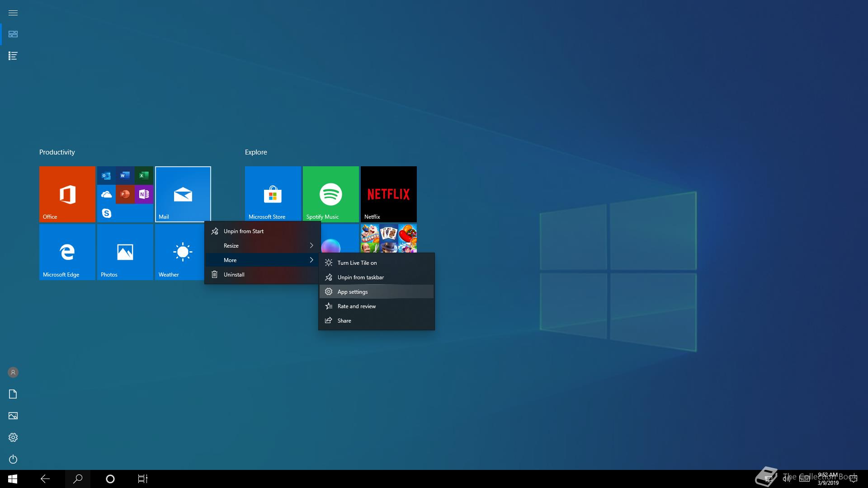The width and height of the screenshot is (868, 488).
Task: Open the games folder tile
Action: 389,238
